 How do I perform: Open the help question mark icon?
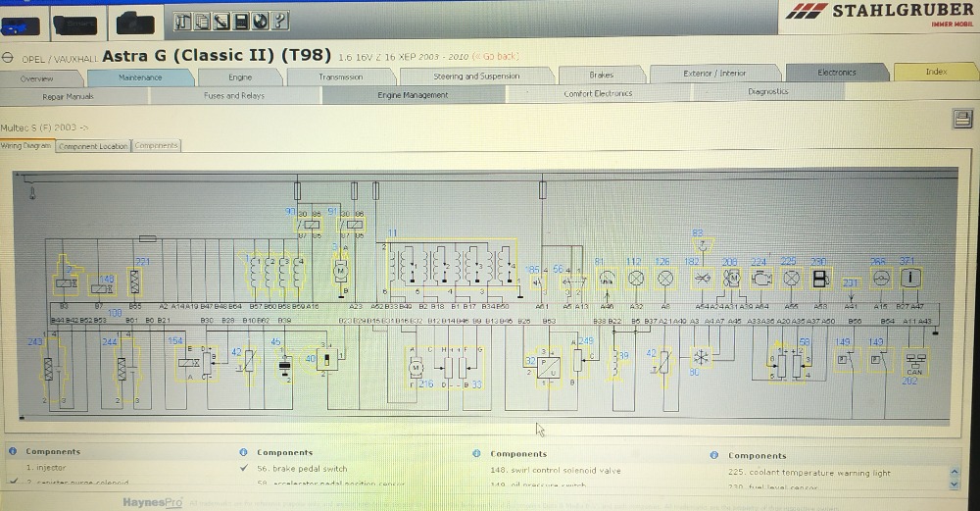click(280, 21)
